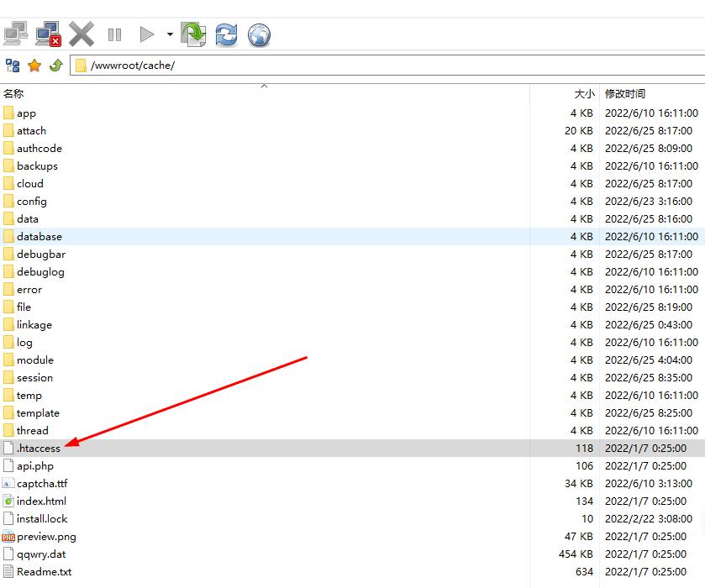Click the Connect computers icon in toolbar
Viewport: 705px width, 588px height.
point(16,34)
